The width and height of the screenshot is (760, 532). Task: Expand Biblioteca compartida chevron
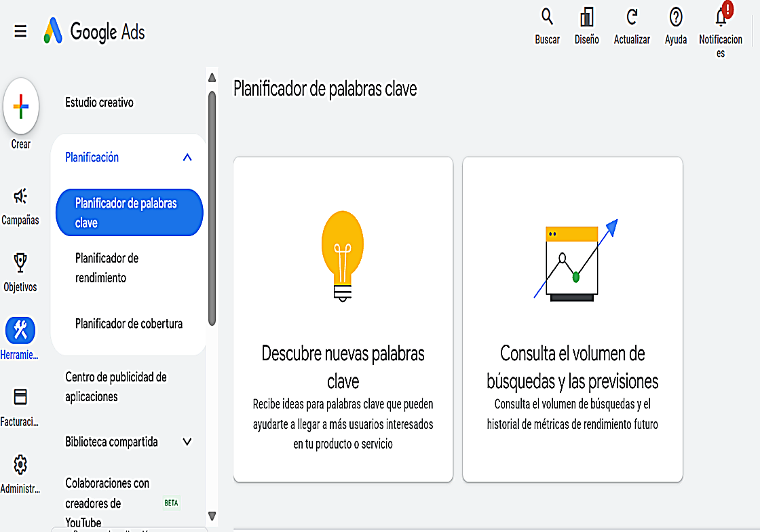click(187, 441)
